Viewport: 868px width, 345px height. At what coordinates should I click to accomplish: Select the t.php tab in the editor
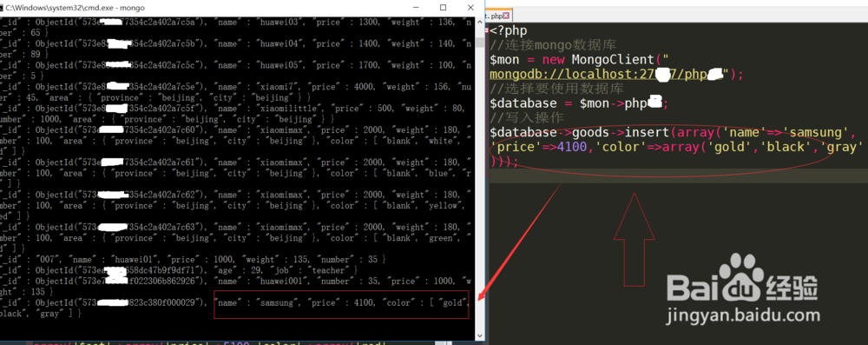pyautogui.click(x=498, y=17)
